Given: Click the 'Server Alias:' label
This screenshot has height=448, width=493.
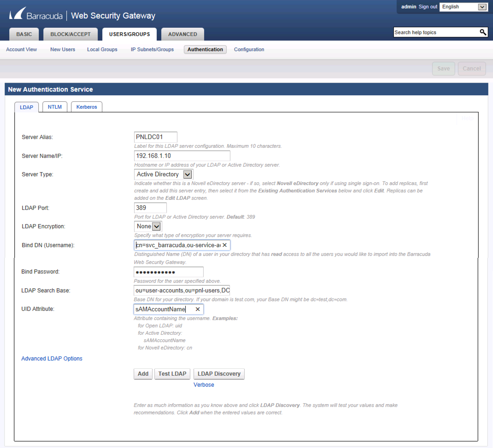Looking at the screenshot, I should click(37, 137).
